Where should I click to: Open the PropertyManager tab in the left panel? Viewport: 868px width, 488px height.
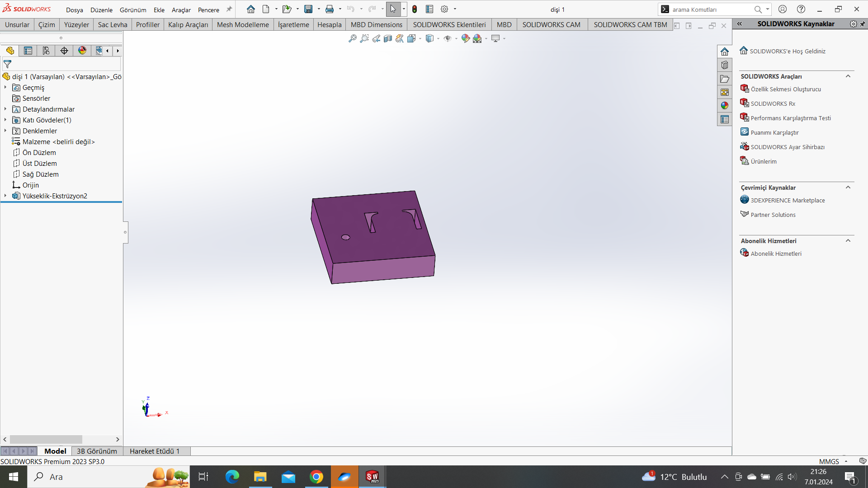tap(28, 51)
